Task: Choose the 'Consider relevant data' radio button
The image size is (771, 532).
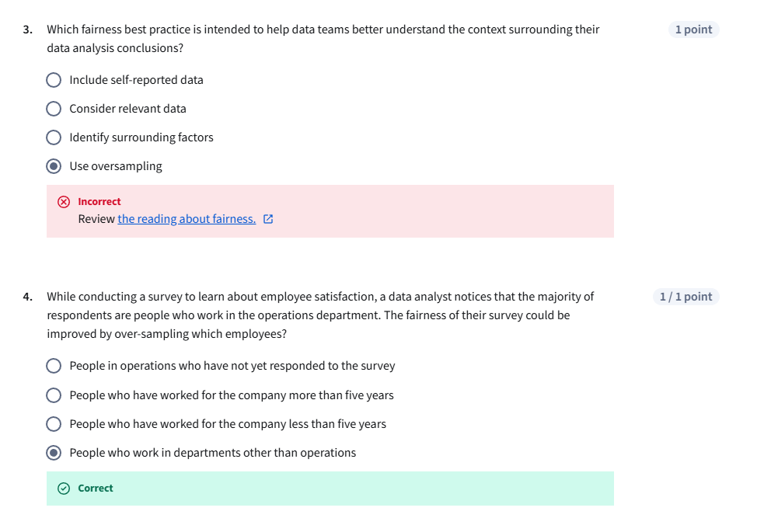Action: pyautogui.click(x=54, y=109)
